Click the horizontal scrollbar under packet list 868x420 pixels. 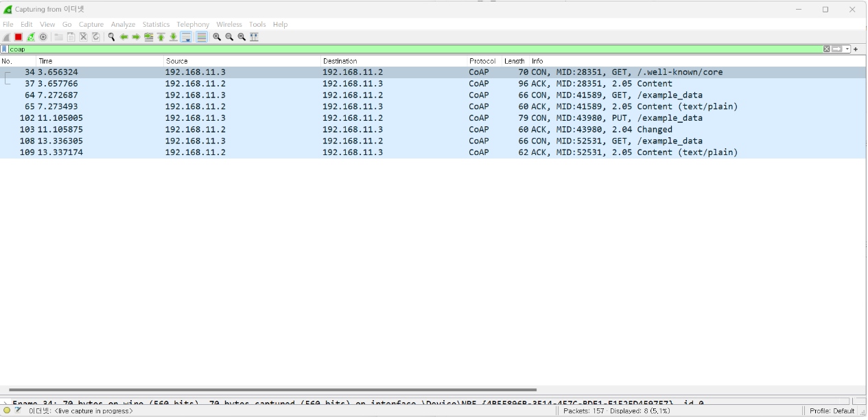pos(272,389)
